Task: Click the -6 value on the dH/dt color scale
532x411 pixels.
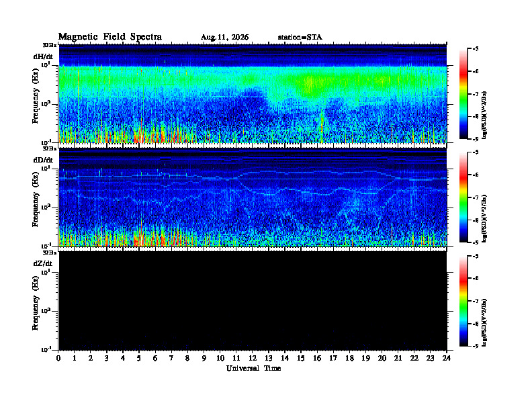Action: point(476,71)
